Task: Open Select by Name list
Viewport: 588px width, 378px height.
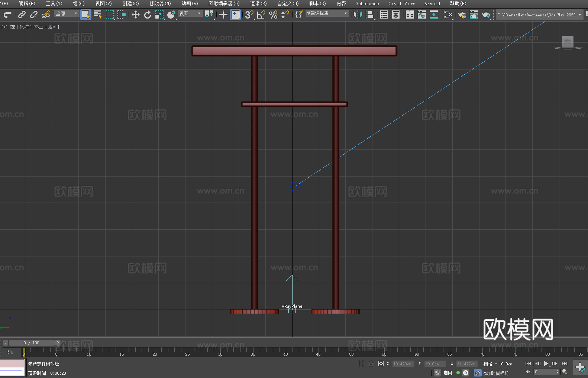Action: (x=98, y=15)
